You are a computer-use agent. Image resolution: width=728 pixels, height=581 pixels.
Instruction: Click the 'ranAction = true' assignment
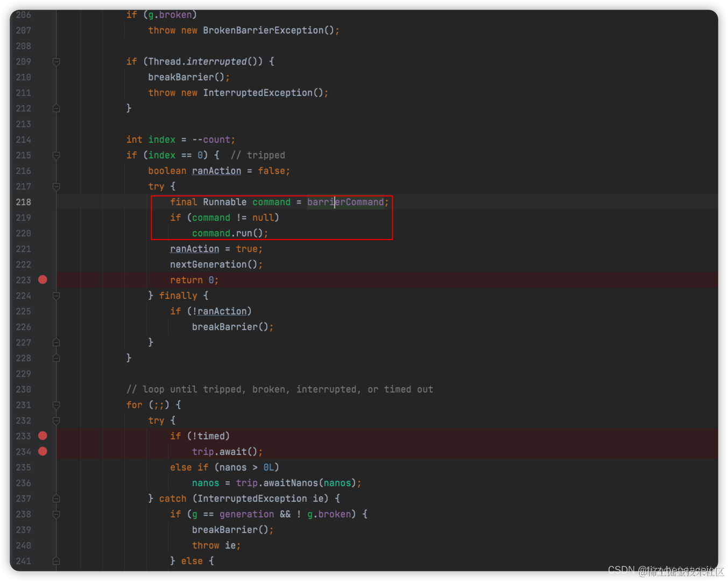pos(216,249)
